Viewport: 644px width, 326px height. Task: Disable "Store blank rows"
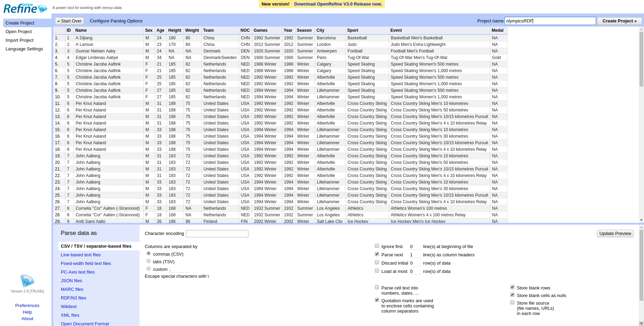pyautogui.click(x=512, y=287)
